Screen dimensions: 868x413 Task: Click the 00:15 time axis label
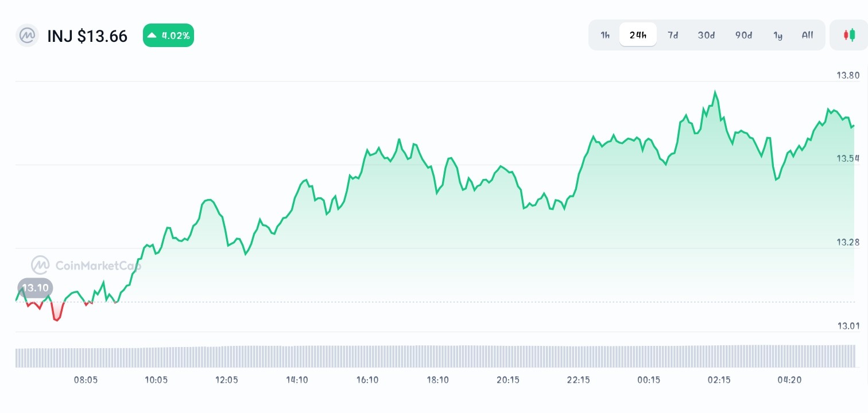pos(649,380)
